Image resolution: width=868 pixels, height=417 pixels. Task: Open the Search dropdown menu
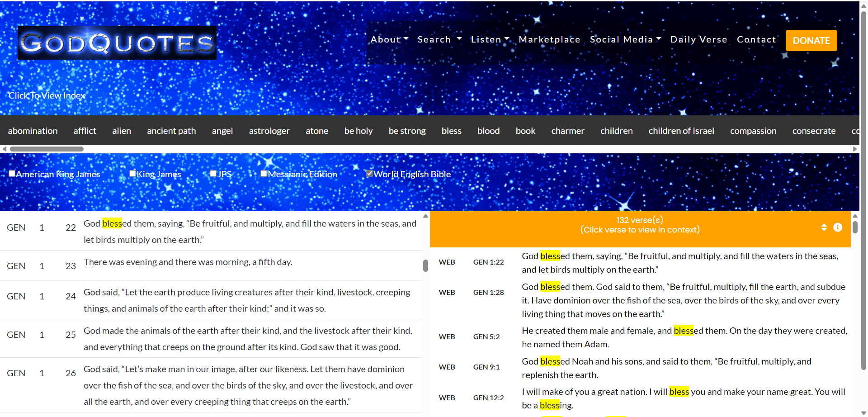[x=439, y=39]
